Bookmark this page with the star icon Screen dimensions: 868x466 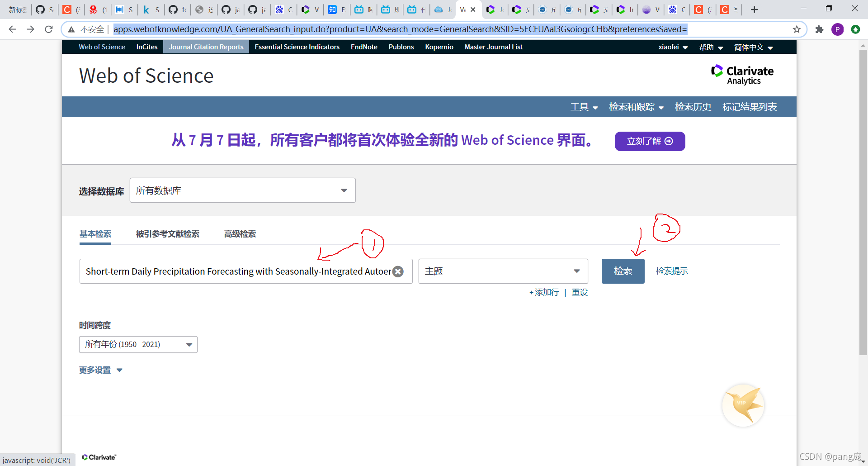click(x=797, y=29)
